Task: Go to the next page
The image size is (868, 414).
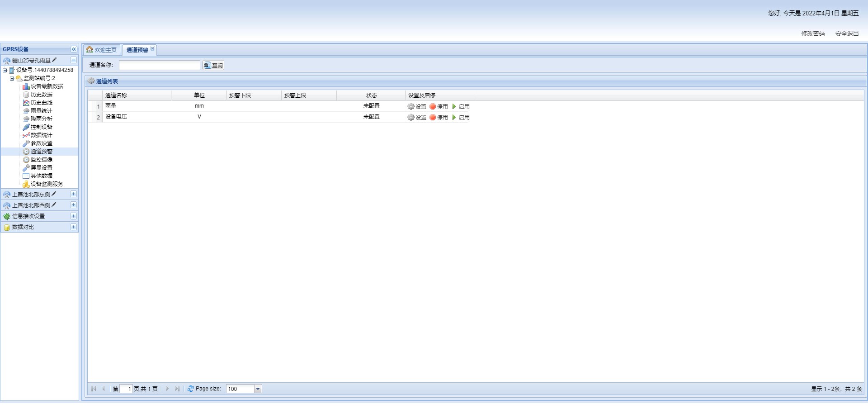Action: point(167,389)
